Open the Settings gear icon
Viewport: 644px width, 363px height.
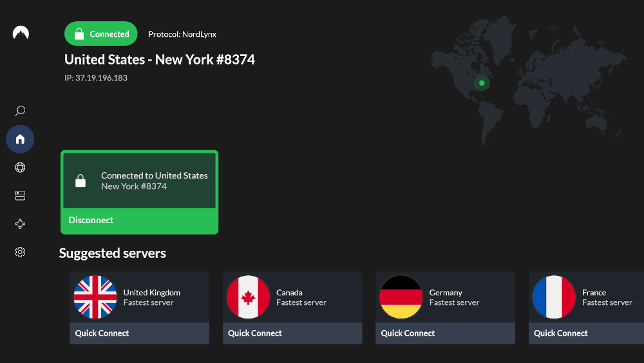point(20,252)
